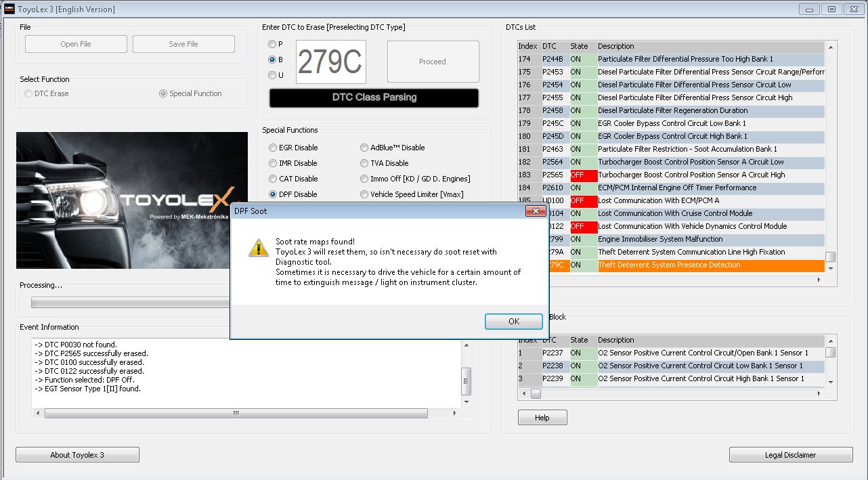Image resolution: width=868 pixels, height=480 pixels.
Task: Pick Immo Off [KD / GD D. Engines]
Action: [x=365, y=179]
